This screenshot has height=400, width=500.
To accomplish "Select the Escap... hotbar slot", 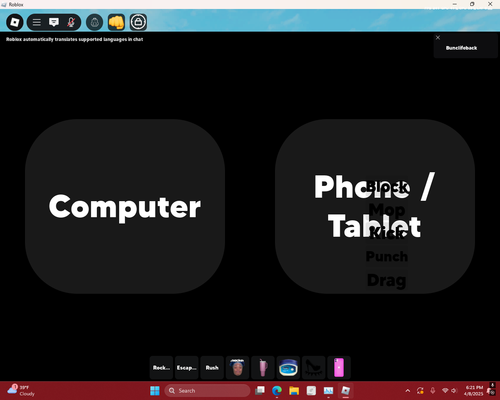I will (x=187, y=368).
